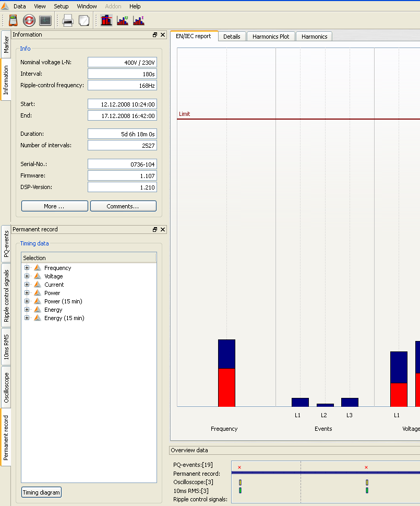
Task: Click the Start date field
Action: point(122,104)
